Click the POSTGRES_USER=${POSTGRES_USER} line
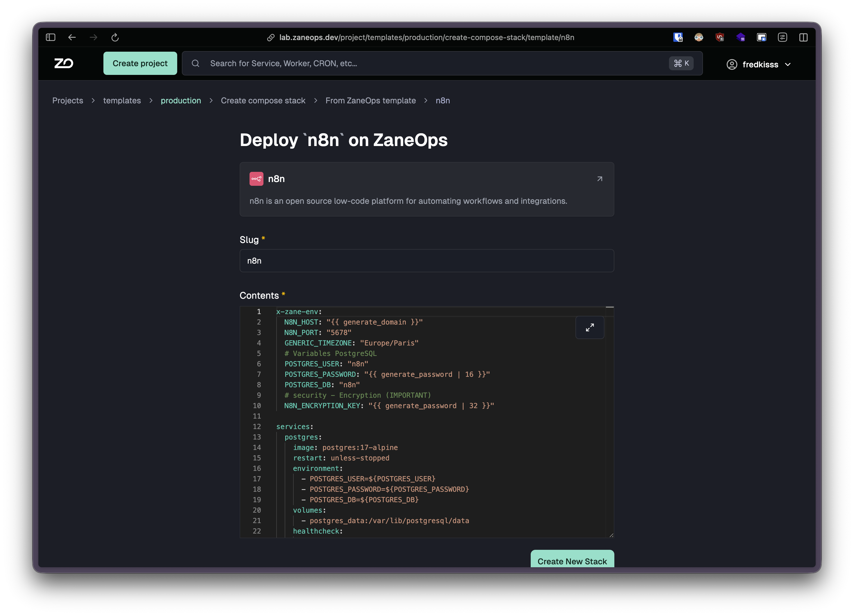The image size is (854, 616). click(369, 479)
